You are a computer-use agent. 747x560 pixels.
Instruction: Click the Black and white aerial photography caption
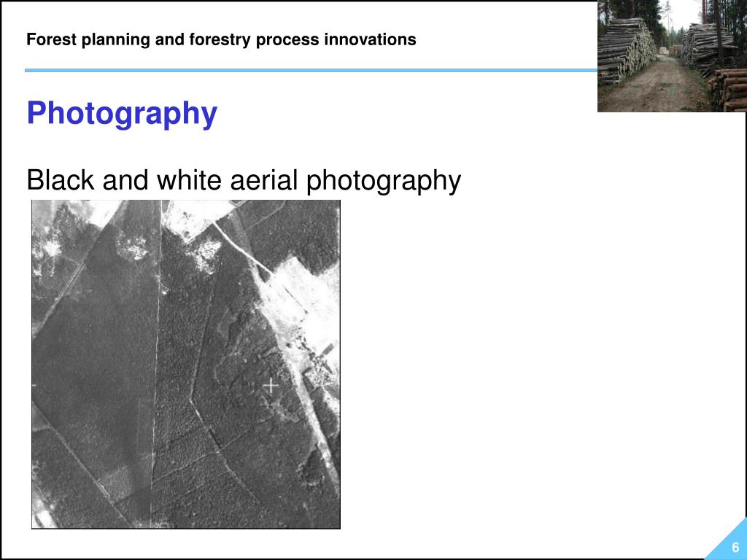(244, 181)
